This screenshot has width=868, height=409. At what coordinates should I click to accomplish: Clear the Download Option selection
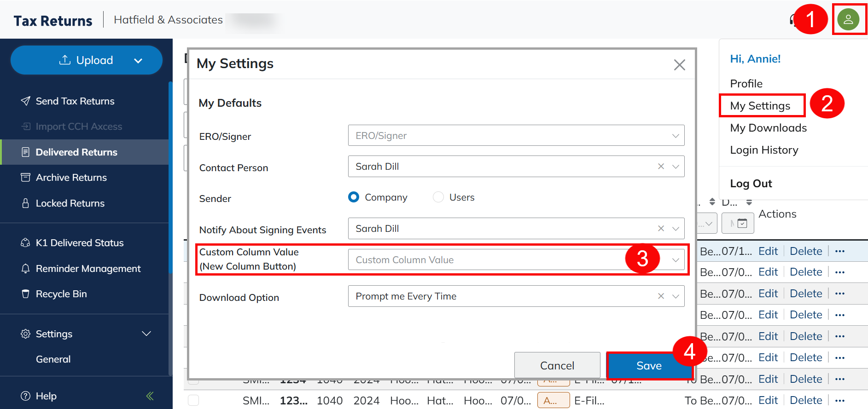click(661, 296)
